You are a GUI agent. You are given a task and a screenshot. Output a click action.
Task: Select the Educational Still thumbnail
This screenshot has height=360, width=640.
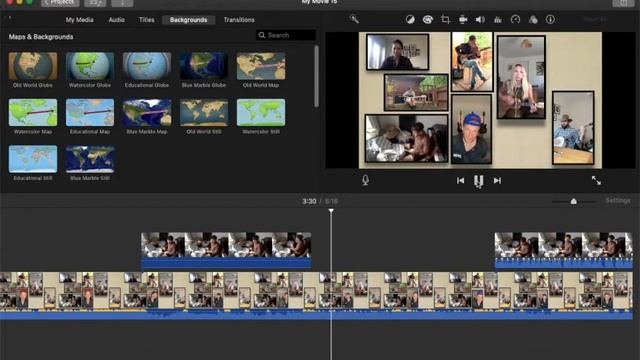pyautogui.click(x=33, y=159)
